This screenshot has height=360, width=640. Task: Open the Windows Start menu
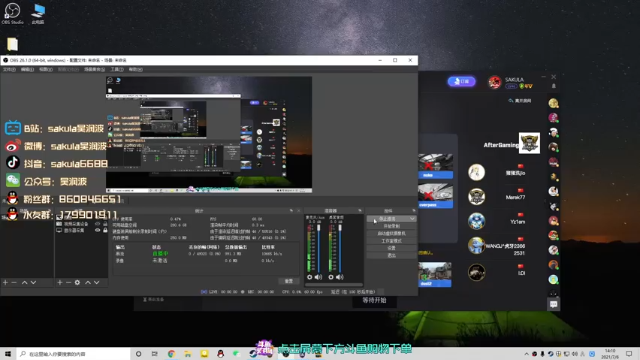[x=8, y=354]
